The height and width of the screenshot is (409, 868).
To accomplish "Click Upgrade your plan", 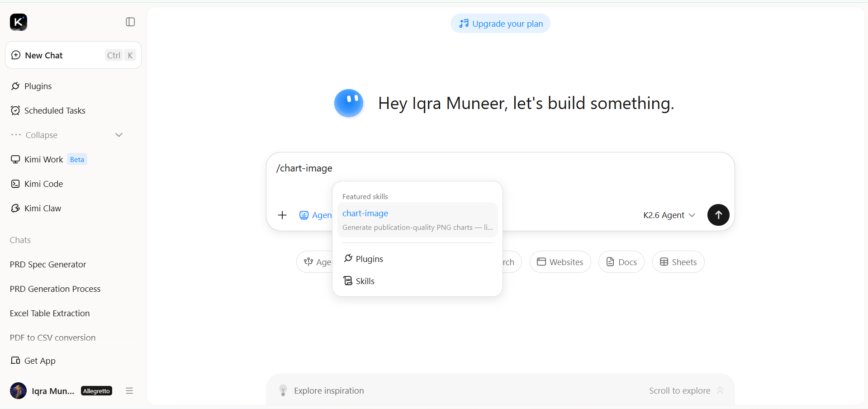I will tap(500, 24).
